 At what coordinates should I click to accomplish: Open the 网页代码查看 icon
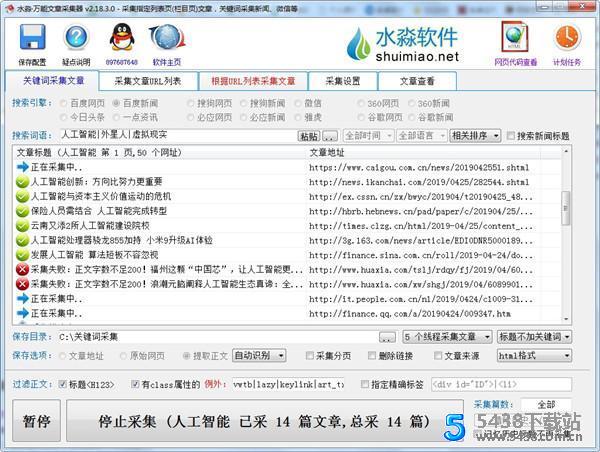point(515,37)
